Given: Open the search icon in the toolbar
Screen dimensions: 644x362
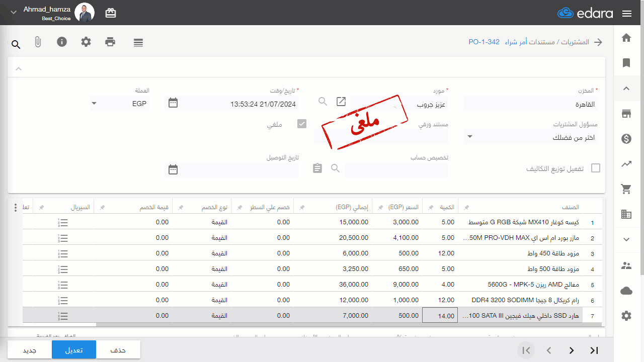Looking at the screenshot, I should [x=16, y=45].
